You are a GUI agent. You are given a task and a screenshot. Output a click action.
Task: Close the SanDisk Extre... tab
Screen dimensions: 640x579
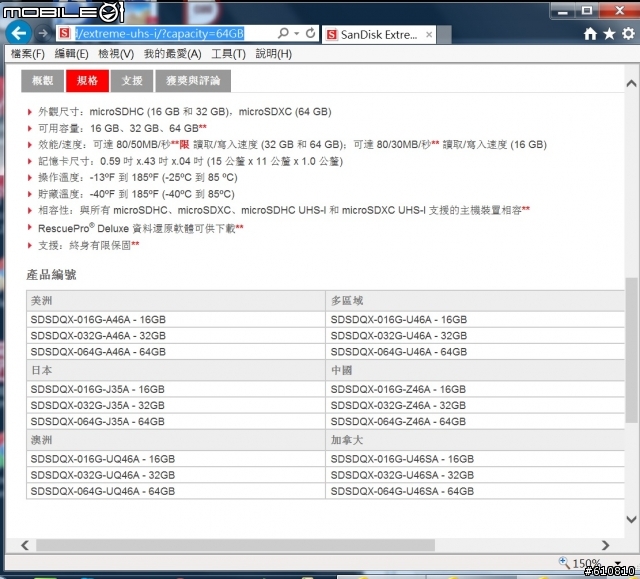(x=429, y=35)
